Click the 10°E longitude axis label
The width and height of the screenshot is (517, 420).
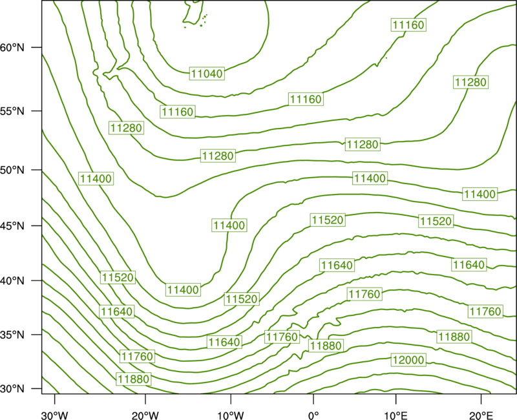click(x=396, y=415)
